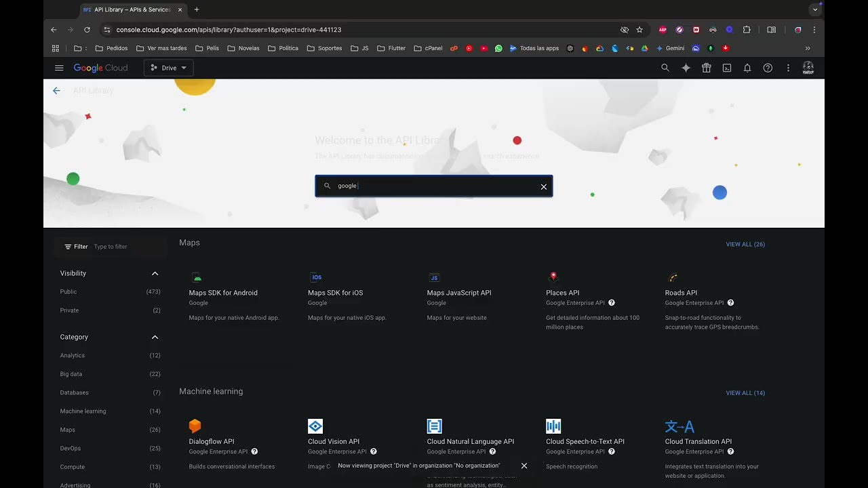Open the Soportes bookmark folder

324,48
